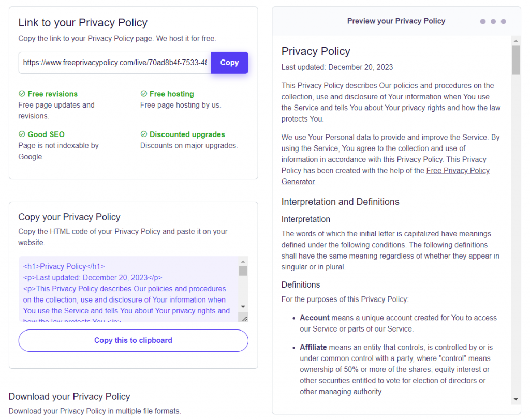Click the Privacy Policy preview heading
530x420 pixels.
tap(316, 51)
